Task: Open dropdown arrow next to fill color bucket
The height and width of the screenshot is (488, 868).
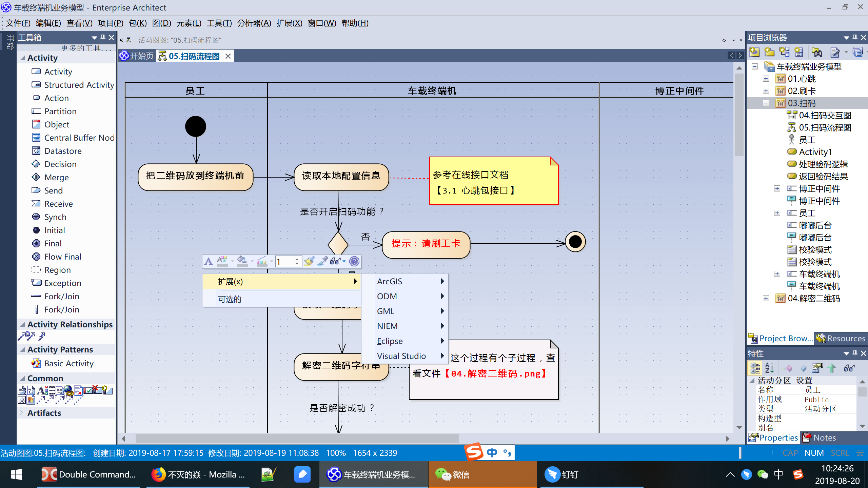Action: [x=252, y=261]
